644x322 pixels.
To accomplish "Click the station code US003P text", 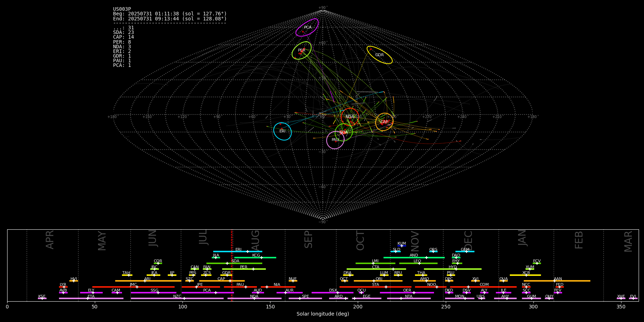I will click(x=122, y=9).
